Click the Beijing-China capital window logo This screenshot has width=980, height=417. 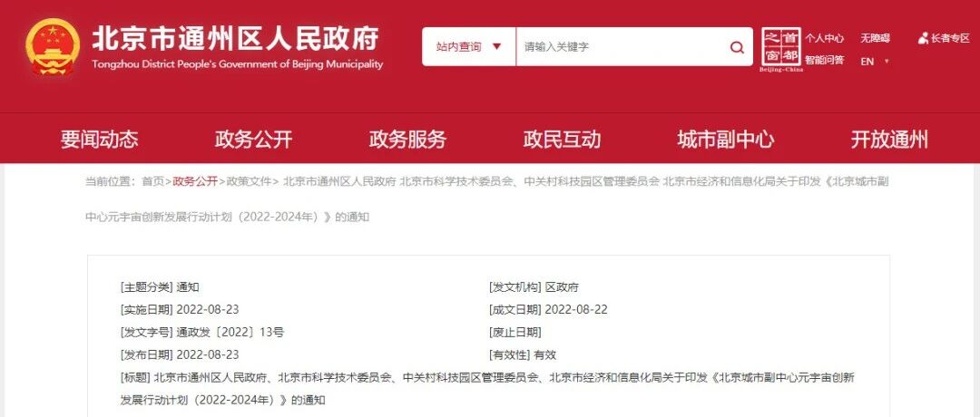pos(781,50)
